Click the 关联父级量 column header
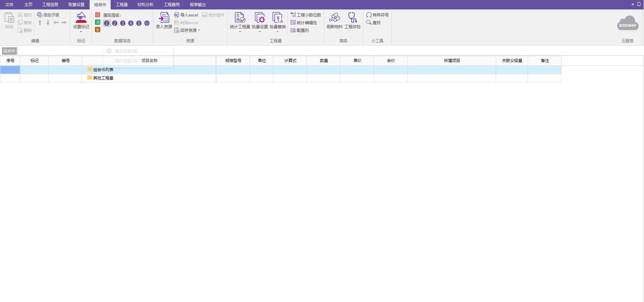The image size is (644, 302). [x=512, y=61]
